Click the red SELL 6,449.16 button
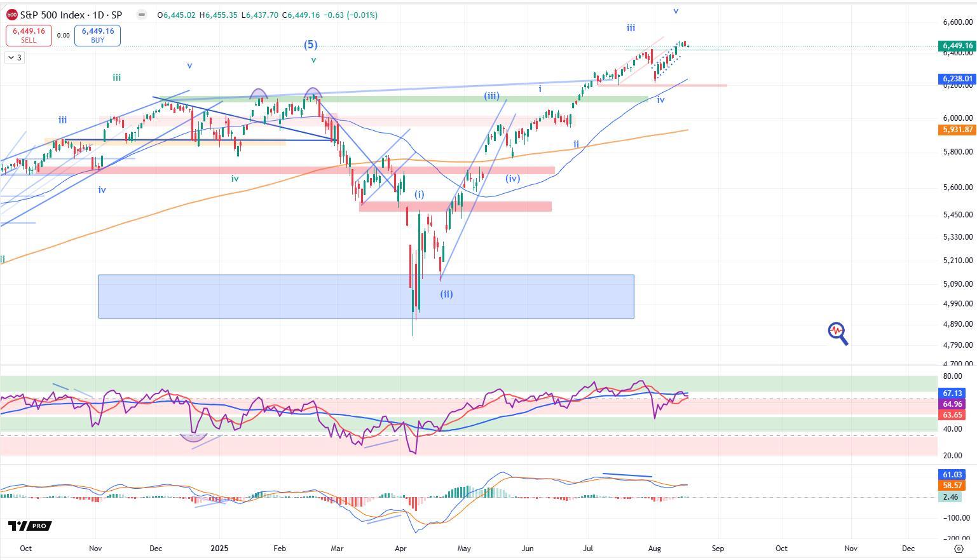 tap(29, 35)
